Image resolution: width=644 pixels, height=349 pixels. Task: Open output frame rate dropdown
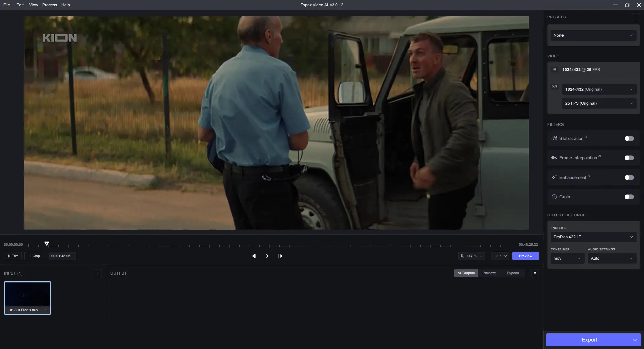(599, 103)
